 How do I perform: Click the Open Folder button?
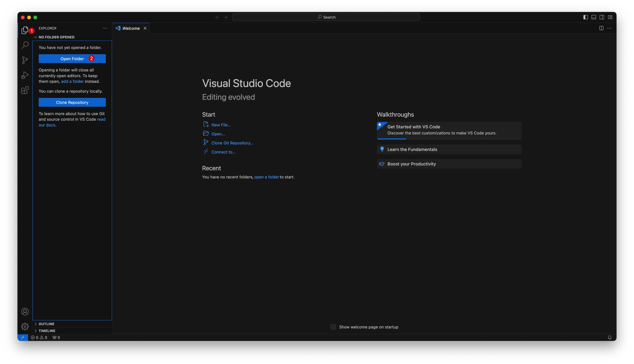click(x=72, y=58)
